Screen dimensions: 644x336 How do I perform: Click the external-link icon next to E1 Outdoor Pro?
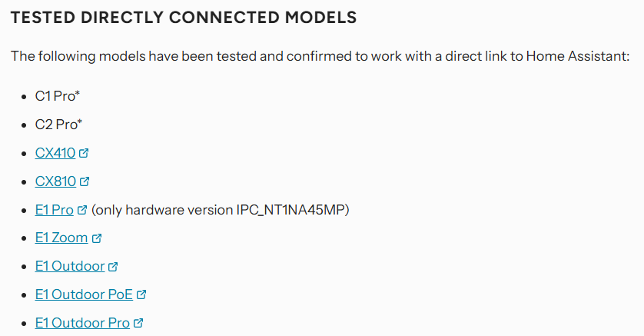point(138,323)
